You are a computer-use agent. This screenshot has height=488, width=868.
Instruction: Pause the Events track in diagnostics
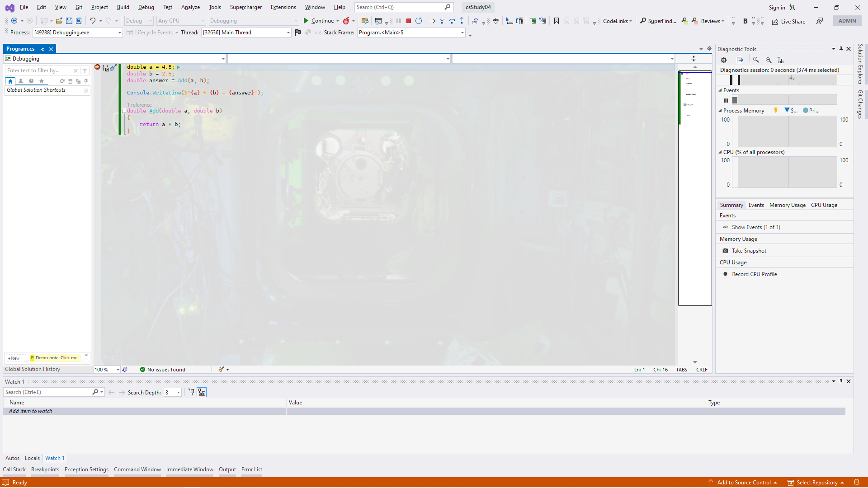(726, 100)
